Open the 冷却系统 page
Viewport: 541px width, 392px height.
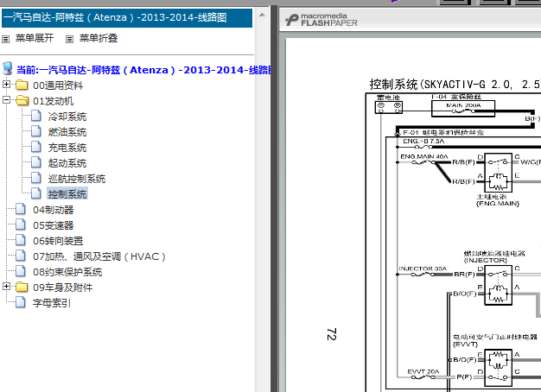pos(67,117)
